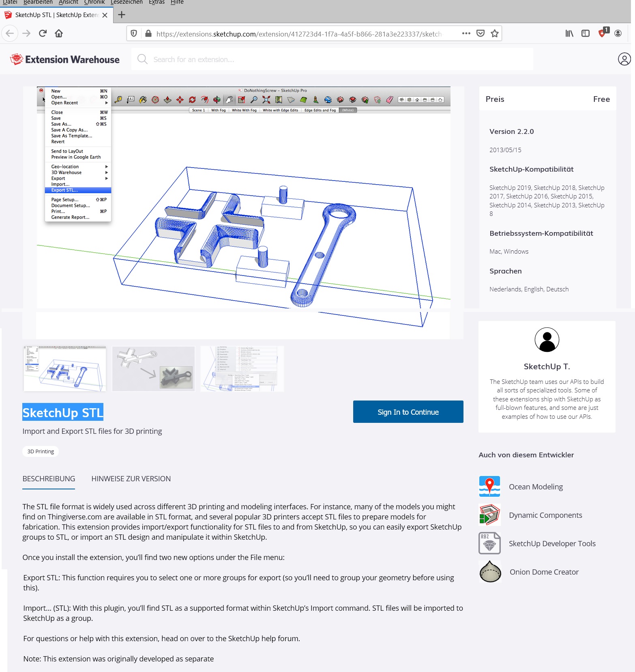This screenshot has height=672, width=635.
Task: Open the Chronik menu
Action: pyautogui.click(x=94, y=2)
